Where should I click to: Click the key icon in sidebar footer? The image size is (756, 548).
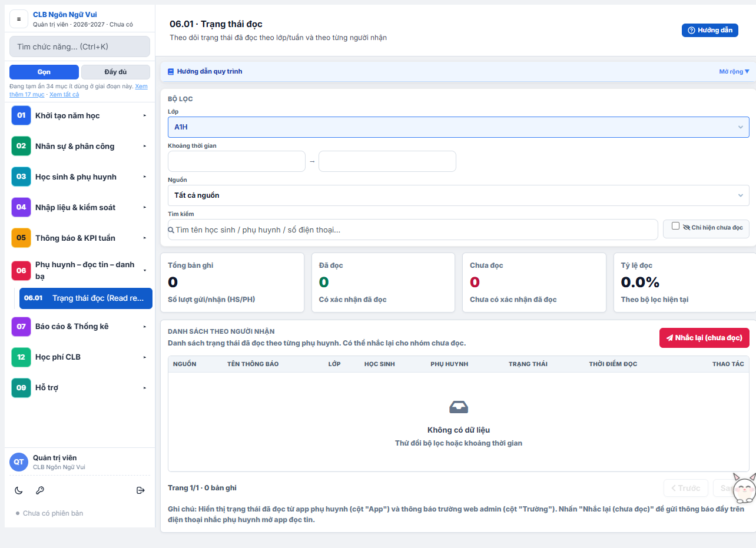40,490
